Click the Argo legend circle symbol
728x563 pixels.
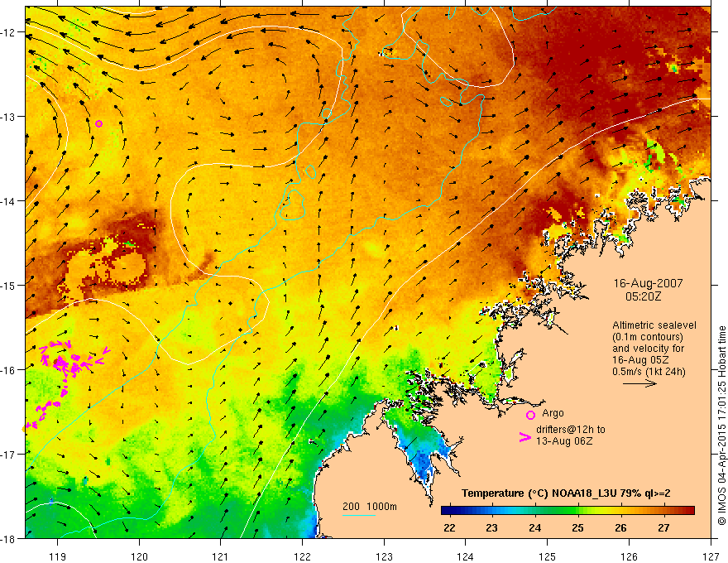[530, 415]
